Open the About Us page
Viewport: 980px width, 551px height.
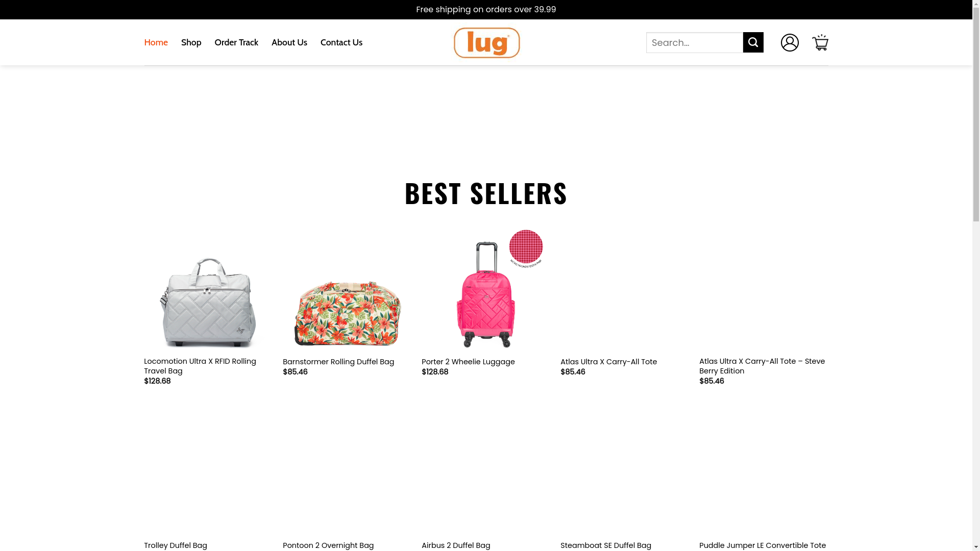pyautogui.click(x=289, y=42)
